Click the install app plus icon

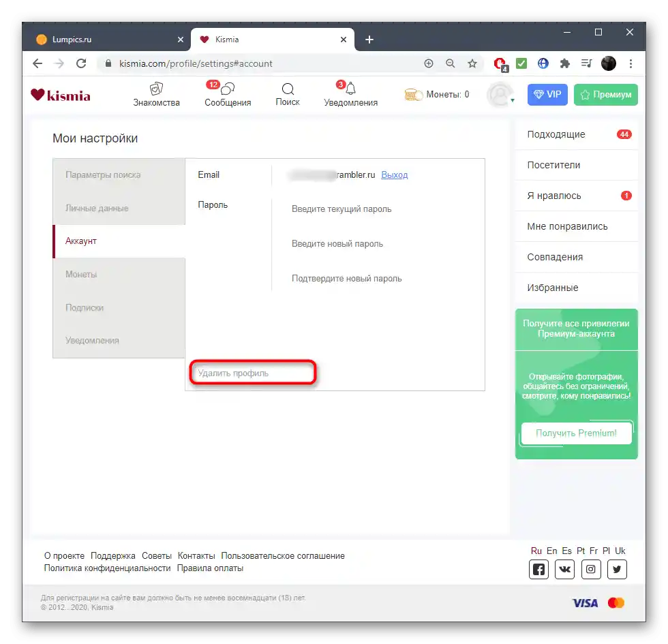pos(429,63)
